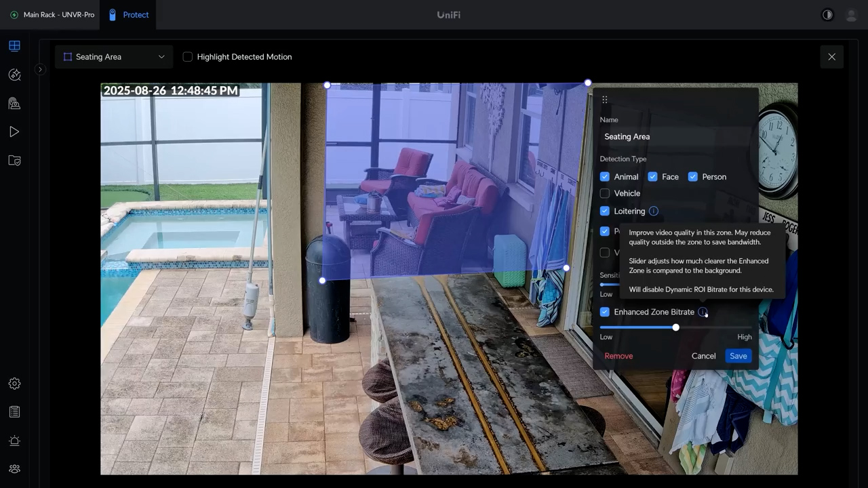Open the alarm manager siren icon
Viewport: 868px width, 488px height.
tap(14, 441)
